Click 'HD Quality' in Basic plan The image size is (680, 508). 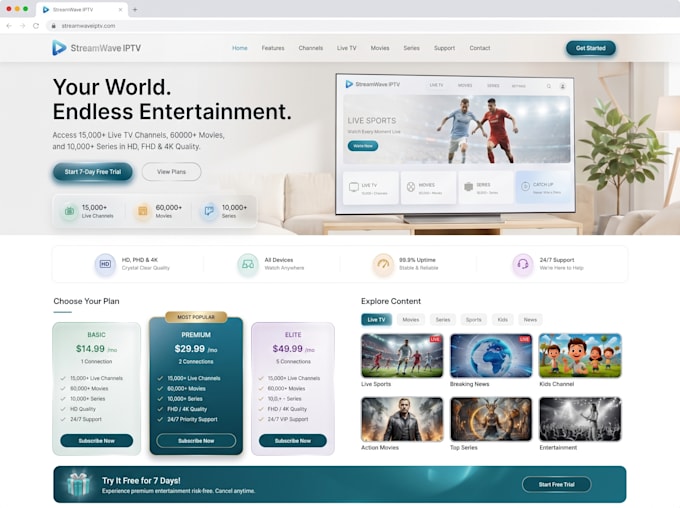[83, 409]
